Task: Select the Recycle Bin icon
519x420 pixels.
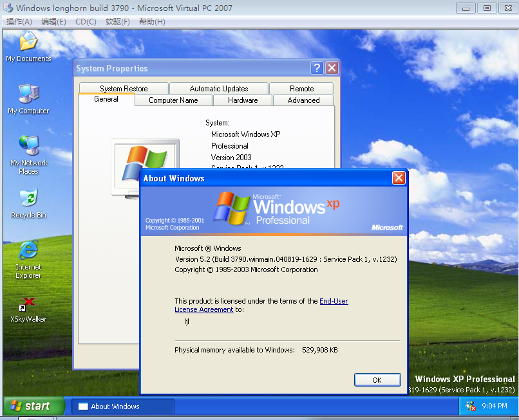Action: coord(28,203)
